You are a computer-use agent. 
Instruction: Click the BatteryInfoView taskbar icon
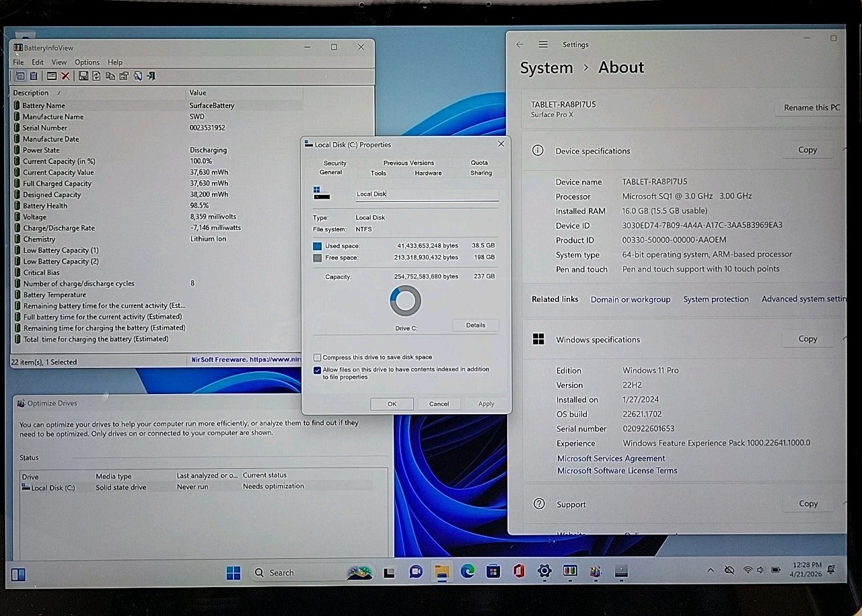(570, 572)
